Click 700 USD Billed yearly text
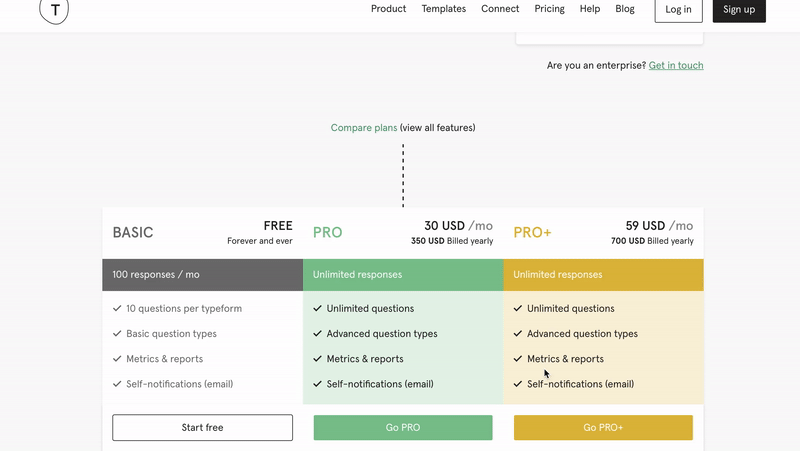This screenshot has width=800, height=451. click(x=653, y=241)
